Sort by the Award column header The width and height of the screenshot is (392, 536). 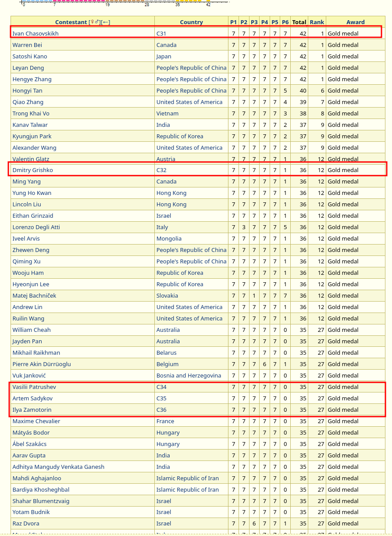click(356, 22)
